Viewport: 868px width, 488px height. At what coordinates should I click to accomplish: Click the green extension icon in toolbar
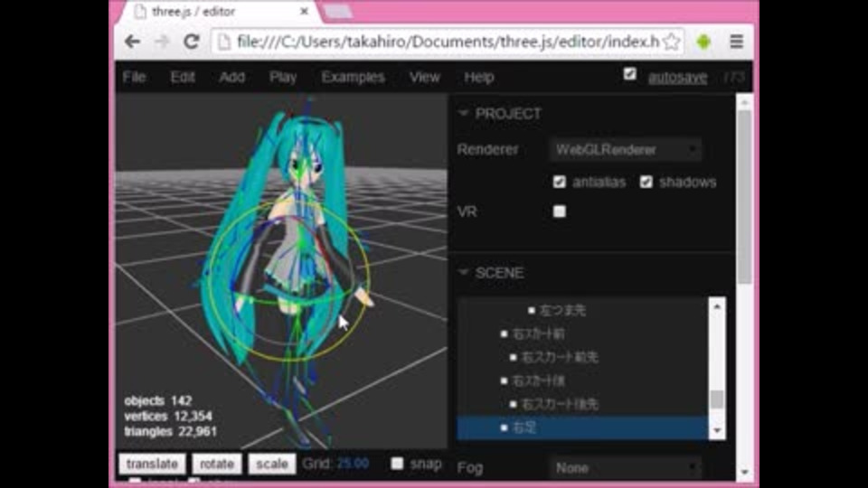pyautogui.click(x=703, y=42)
